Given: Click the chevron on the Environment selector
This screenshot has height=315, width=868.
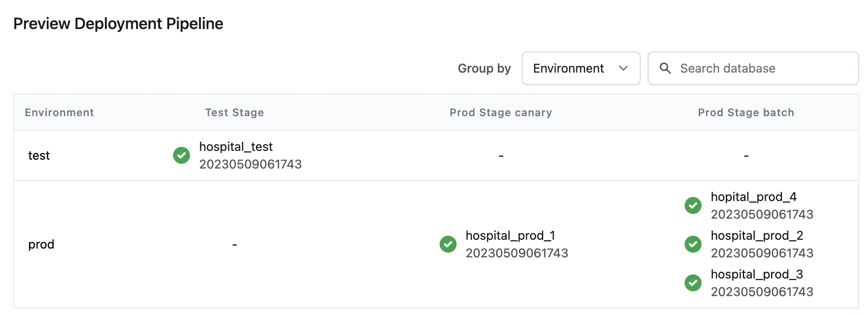Looking at the screenshot, I should (624, 68).
